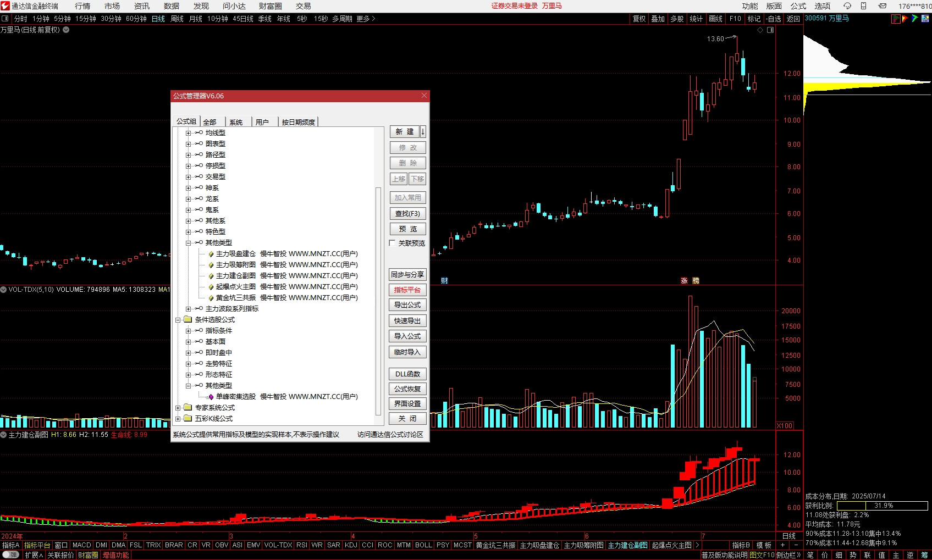The height and width of the screenshot is (560, 932).
Task: Click the picture layout icon beside 万里马
Action: tap(925, 19)
